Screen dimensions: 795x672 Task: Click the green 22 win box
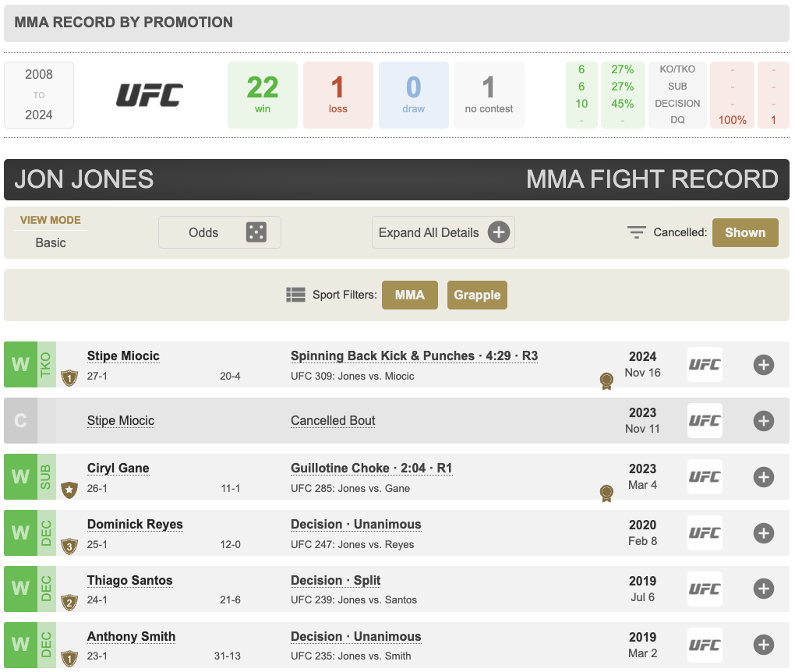262,95
